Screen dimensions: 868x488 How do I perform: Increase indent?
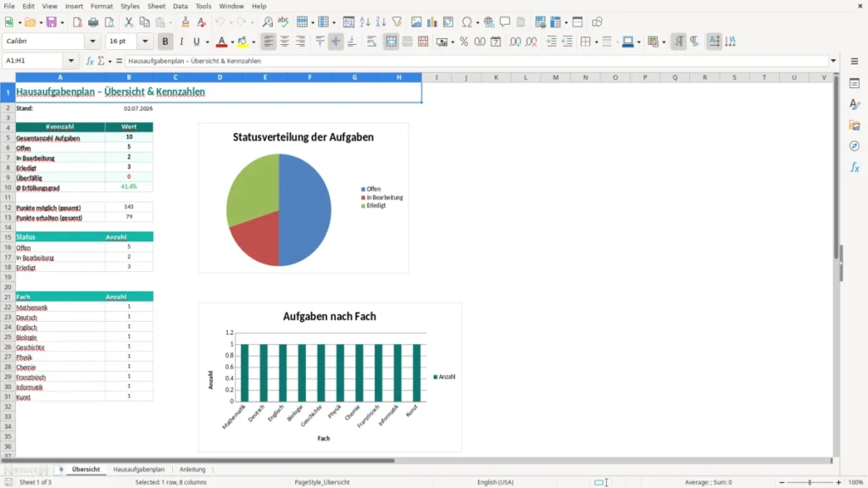pyautogui.click(x=551, y=42)
